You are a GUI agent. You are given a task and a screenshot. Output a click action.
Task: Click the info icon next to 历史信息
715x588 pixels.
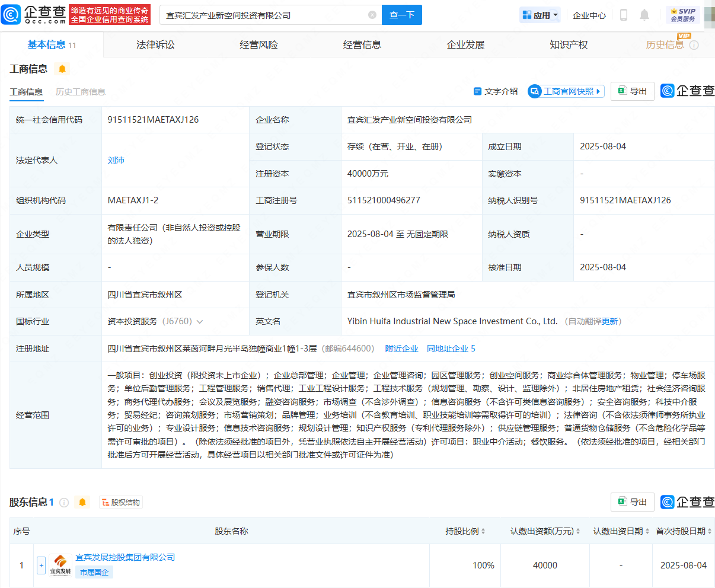pyautogui.click(x=694, y=45)
